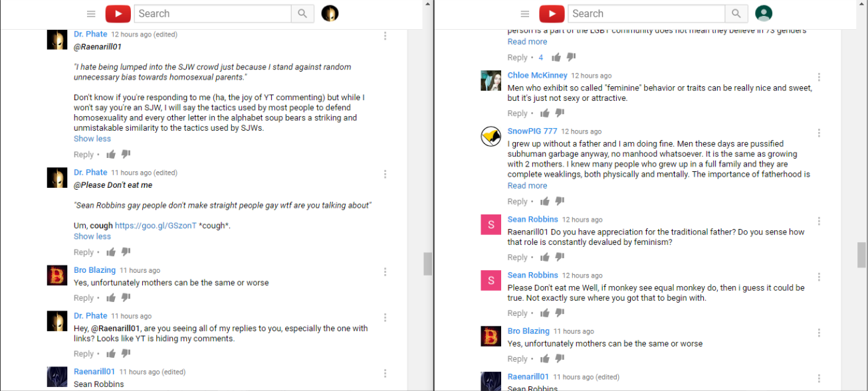Focus the Search field in left window

tap(213, 14)
